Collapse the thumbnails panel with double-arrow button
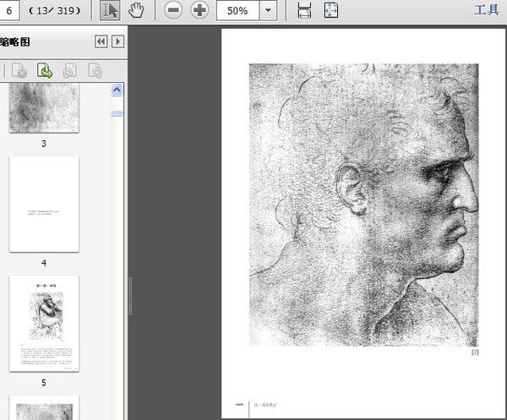This screenshot has width=507, height=420. coord(101,41)
